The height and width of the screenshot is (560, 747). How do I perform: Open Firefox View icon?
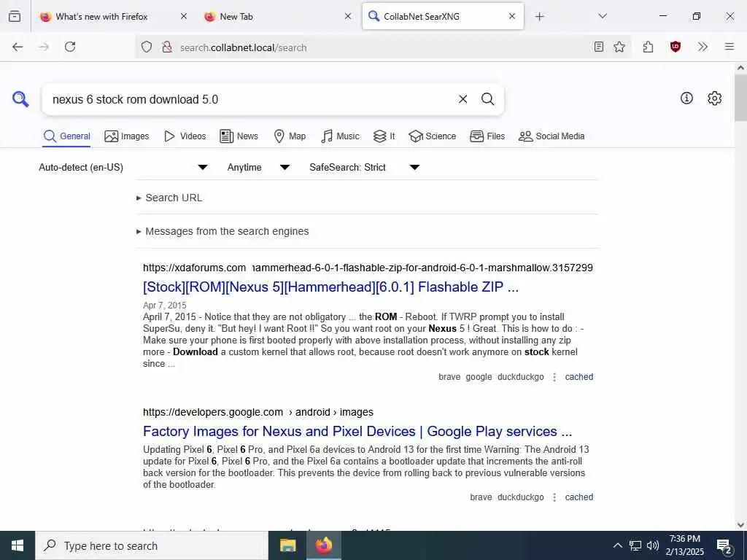pos(15,16)
